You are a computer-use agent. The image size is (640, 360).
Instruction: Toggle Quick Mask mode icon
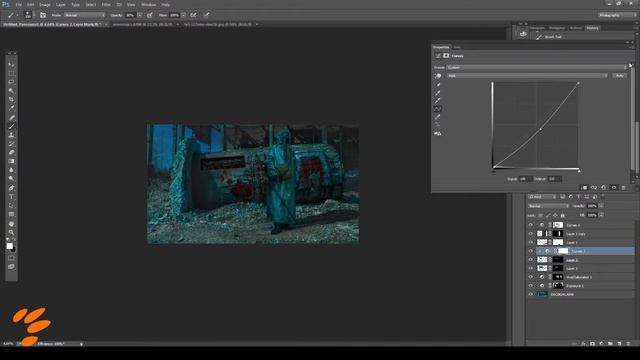(11, 258)
